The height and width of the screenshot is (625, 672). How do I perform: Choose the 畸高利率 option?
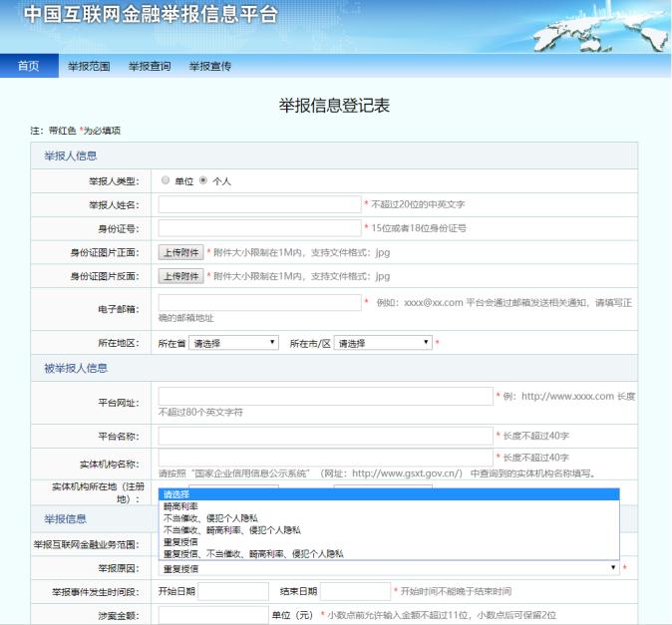[x=389, y=506]
